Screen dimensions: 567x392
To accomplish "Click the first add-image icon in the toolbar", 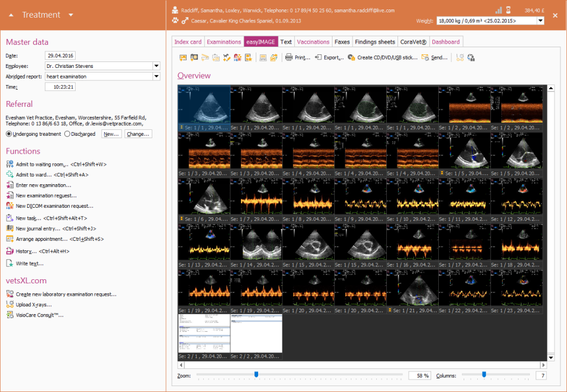I will [x=183, y=57].
